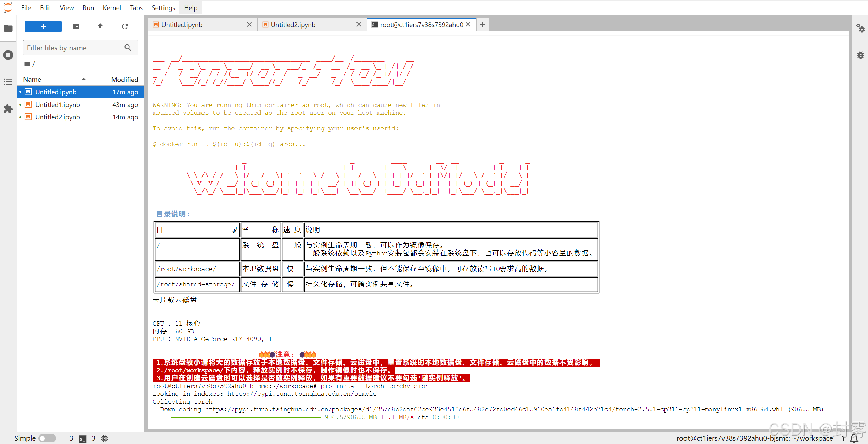Show the table of contents panel
The image size is (868, 444).
(8, 82)
